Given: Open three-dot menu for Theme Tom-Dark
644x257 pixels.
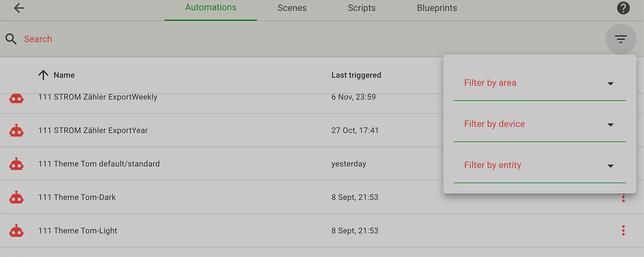Looking at the screenshot, I should point(623,198).
